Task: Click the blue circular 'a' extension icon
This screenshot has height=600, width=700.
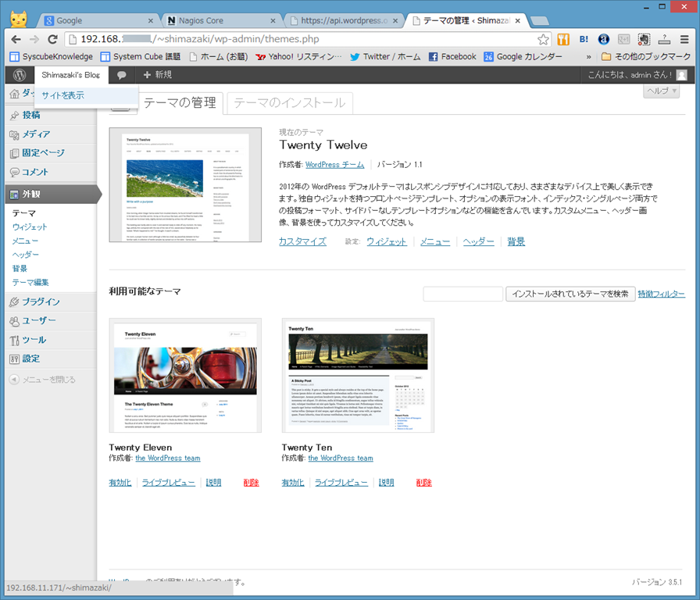Action: click(604, 39)
